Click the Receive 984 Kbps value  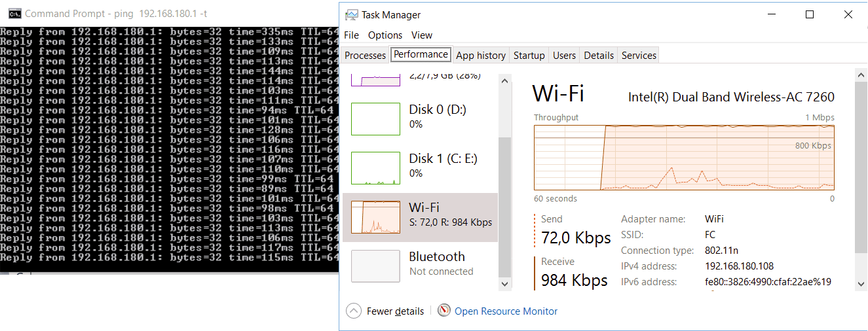click(x=575, y=280)
